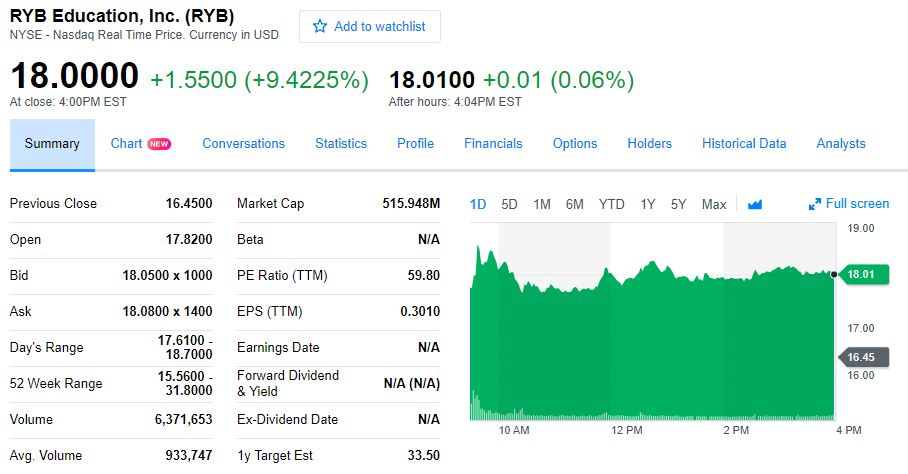The image size is (908, 474).
Task: Open the Statistics tab
Action: pyautogui.click(x=341, y=144)
